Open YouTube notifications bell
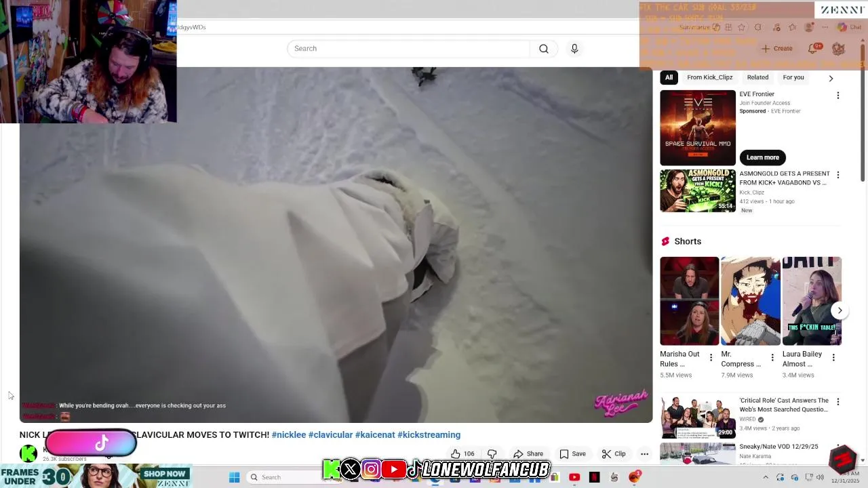Screen dimensions: 868x488 point(813,49)
